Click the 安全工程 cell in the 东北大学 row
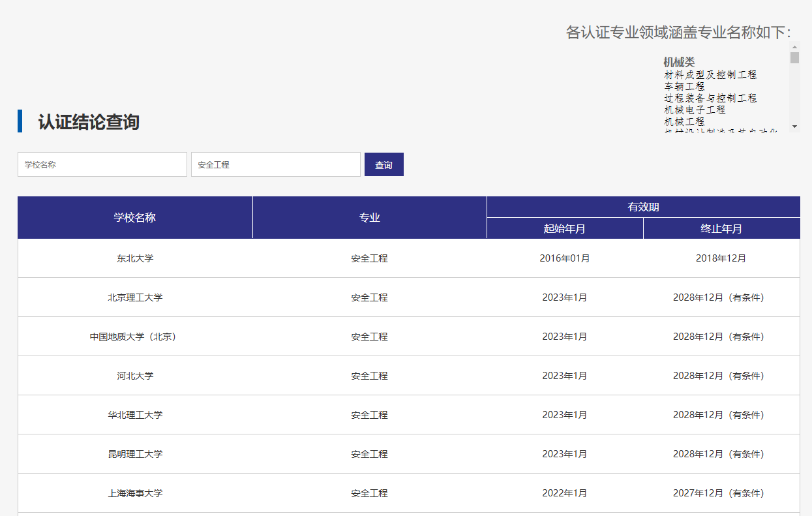Screen dimensions: 812x516 click(370, 258)
